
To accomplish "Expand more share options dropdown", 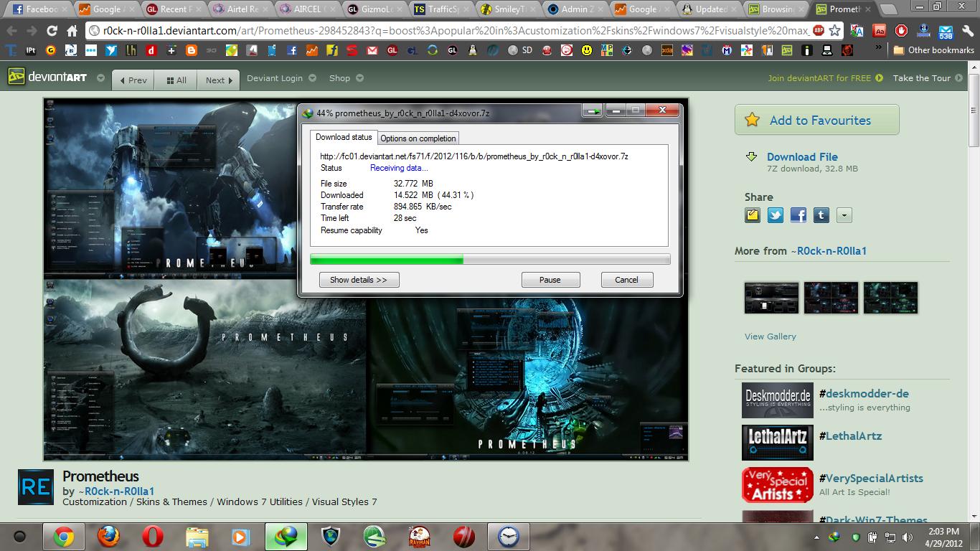I will 844,215.
